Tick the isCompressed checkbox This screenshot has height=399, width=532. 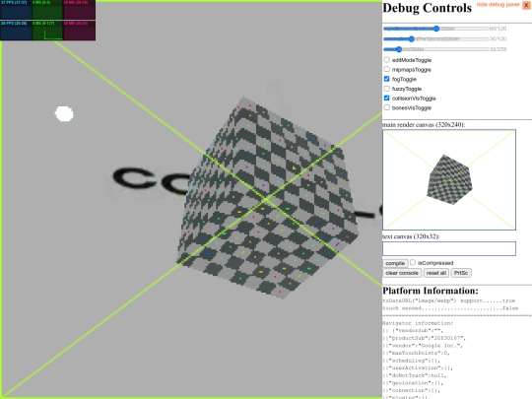click(413, 262)
